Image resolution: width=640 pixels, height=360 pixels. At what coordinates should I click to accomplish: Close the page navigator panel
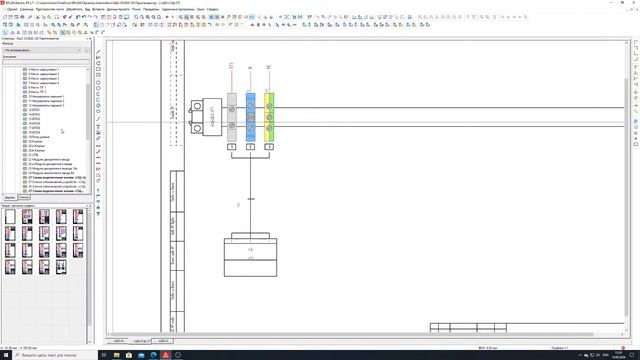(91, 38)
